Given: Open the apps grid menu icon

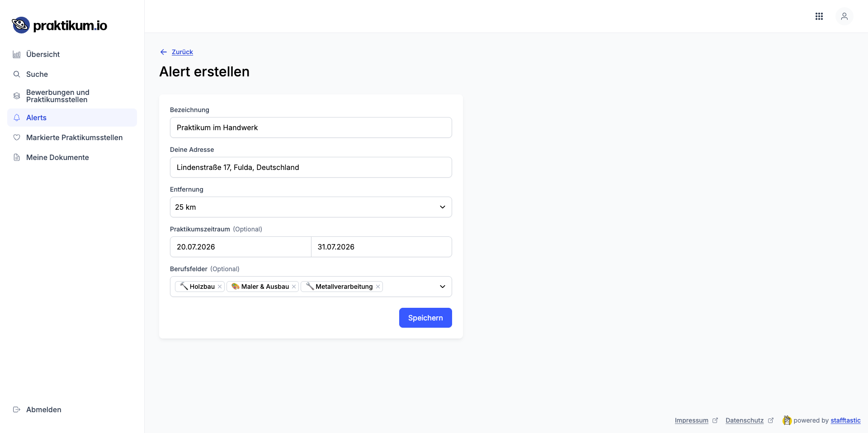Looking at the screenshot, I should tap(819, 16).
